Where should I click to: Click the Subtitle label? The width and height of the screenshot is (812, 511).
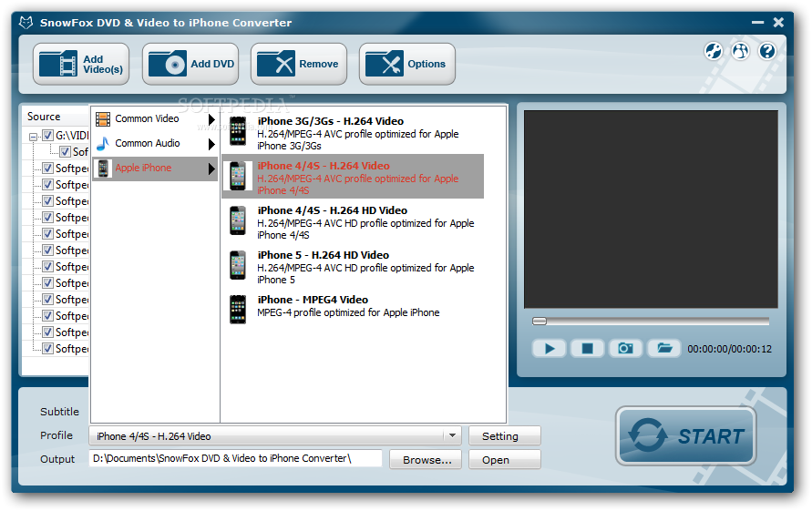click(x=59, y=412)
